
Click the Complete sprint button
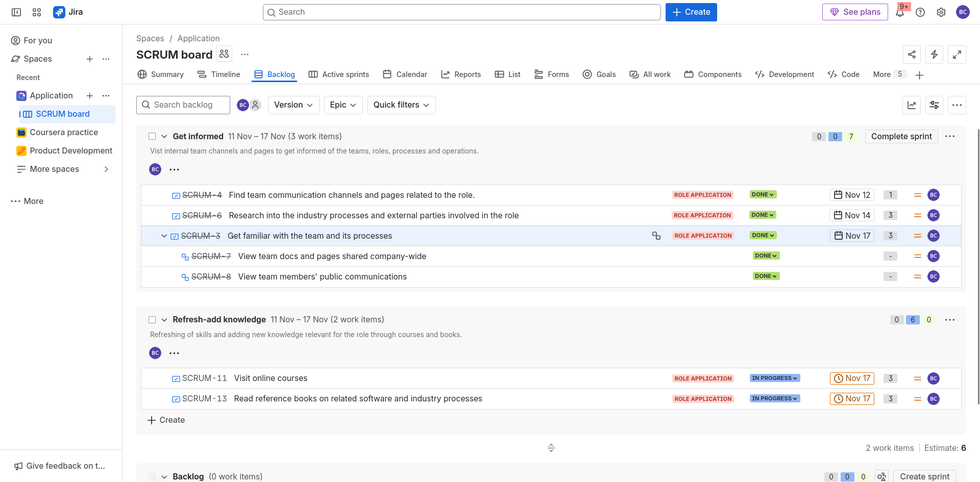pyautogui.click(x=901, y=137)
